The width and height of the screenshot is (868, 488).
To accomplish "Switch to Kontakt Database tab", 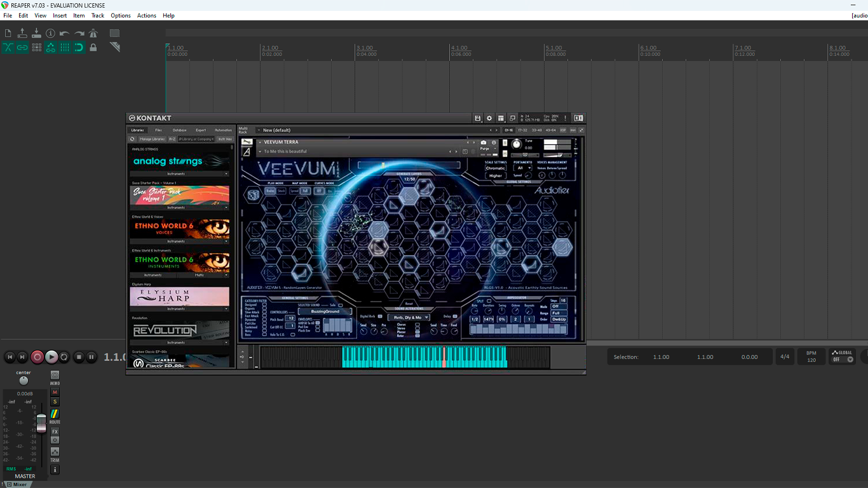I will coord(180,130).
